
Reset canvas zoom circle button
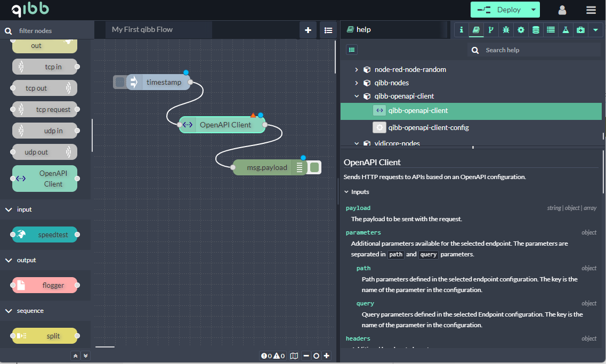pos(316,356)
